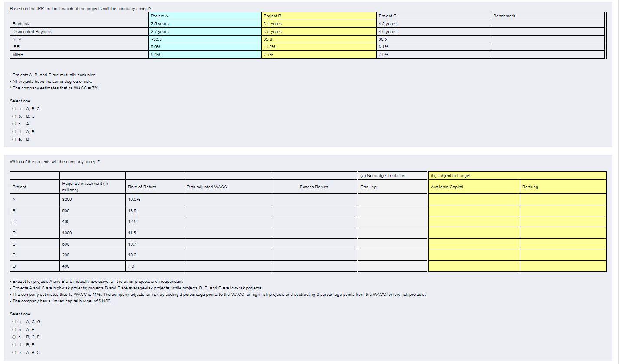Select option a. A, B, C for the IRR question
This screenshot has width=619, height=364.
pos(14,108)
